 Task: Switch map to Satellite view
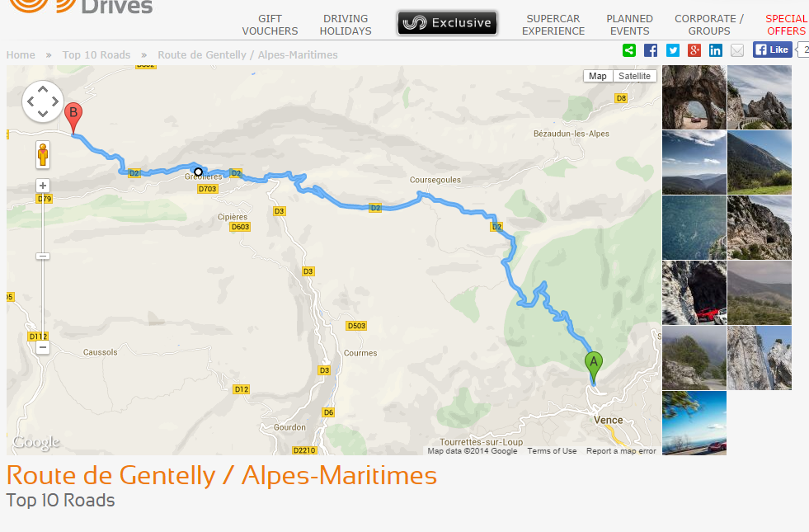point(634,76)
